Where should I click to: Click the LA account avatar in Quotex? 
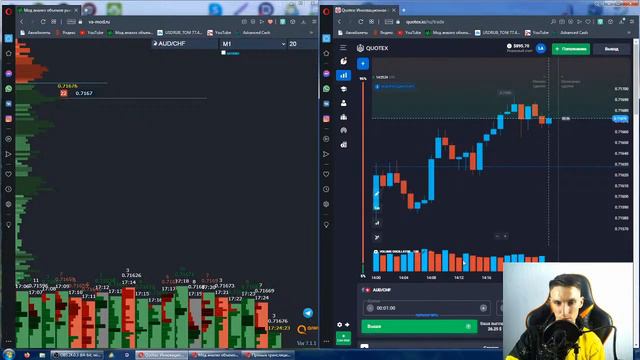541,49
